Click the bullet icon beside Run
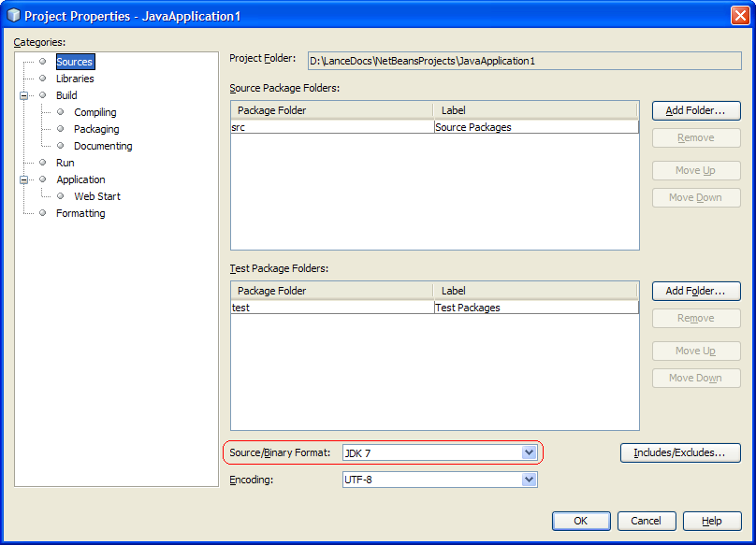The width and height of the screenshot is (756, 545). [42, 163]
